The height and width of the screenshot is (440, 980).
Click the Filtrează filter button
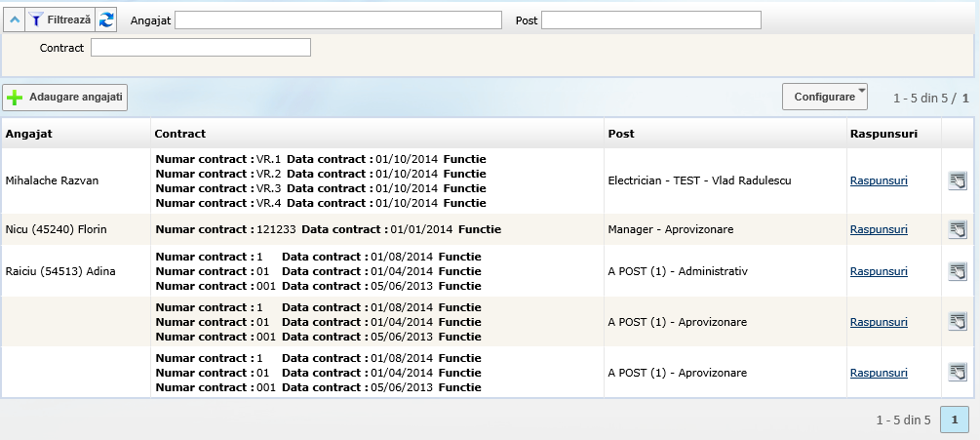59,20
